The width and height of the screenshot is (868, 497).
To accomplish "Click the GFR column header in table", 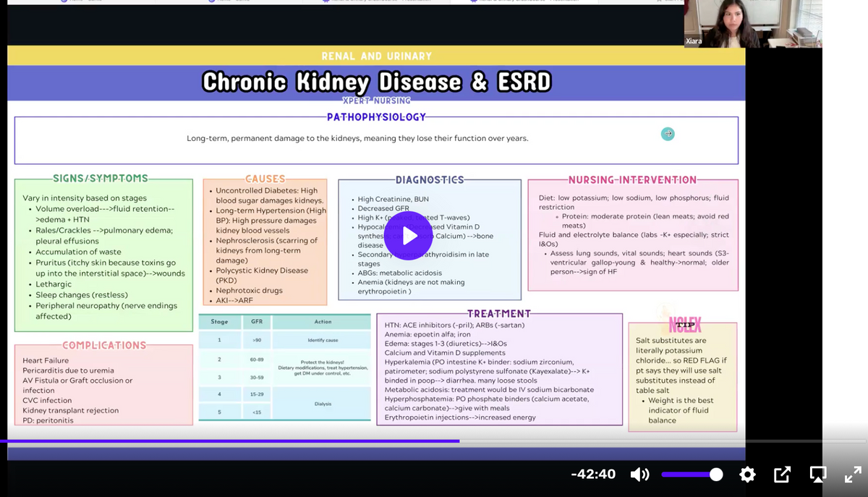I will [x=257, y=322].
